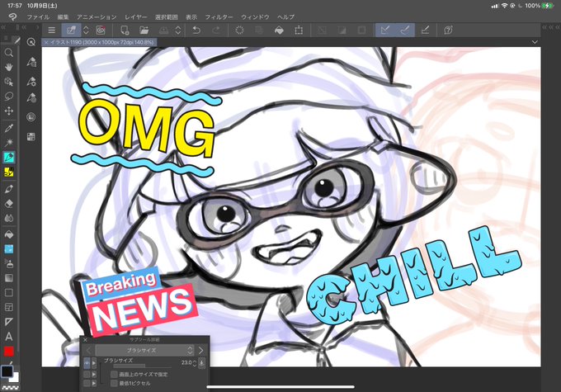Select the hand move-canvas tool
This screenshot has height=392, width=561.
coord(8,68)
